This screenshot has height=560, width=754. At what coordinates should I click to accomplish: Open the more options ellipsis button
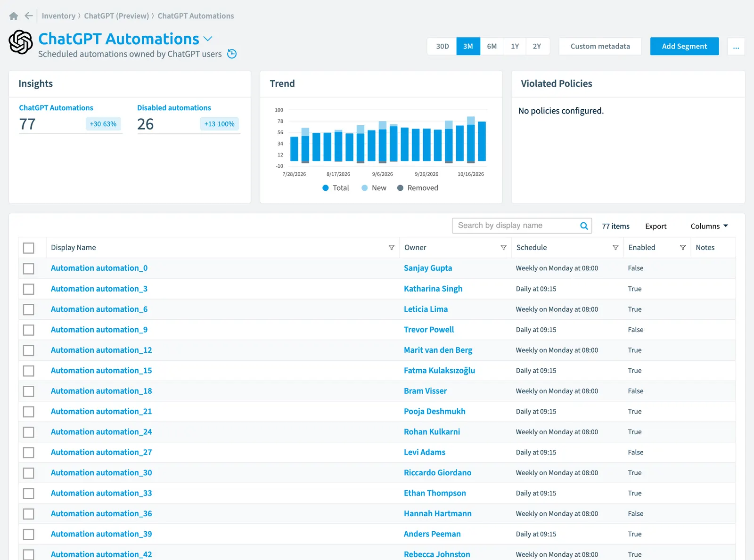pyautogui.click(x=736, y=46)
